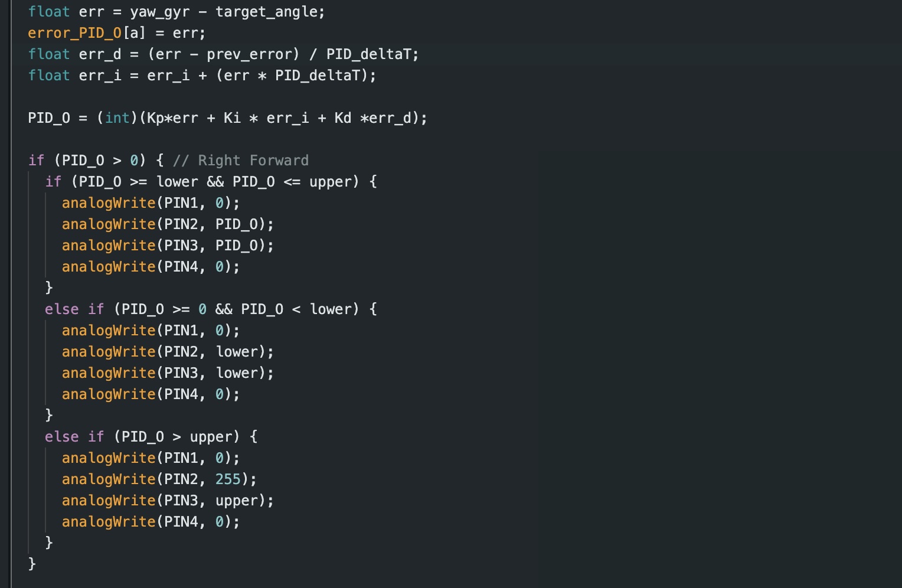
Task: Click the final closing brace at bottom
Action: [x=32, y=564]
